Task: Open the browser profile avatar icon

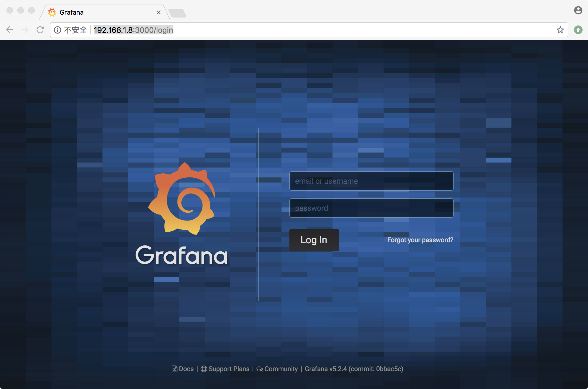Action: point(578,10)
